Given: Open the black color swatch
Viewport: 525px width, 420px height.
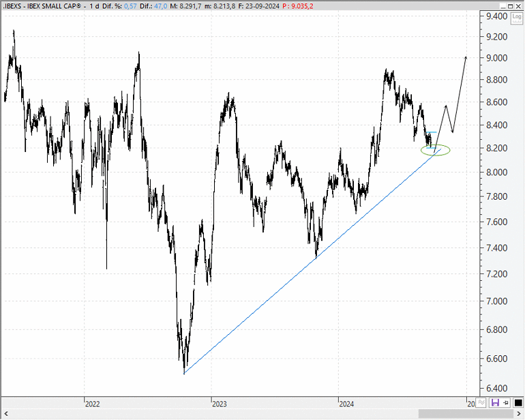Looking at the screenshot, I should pyautogui.click(x=517, y=402).
